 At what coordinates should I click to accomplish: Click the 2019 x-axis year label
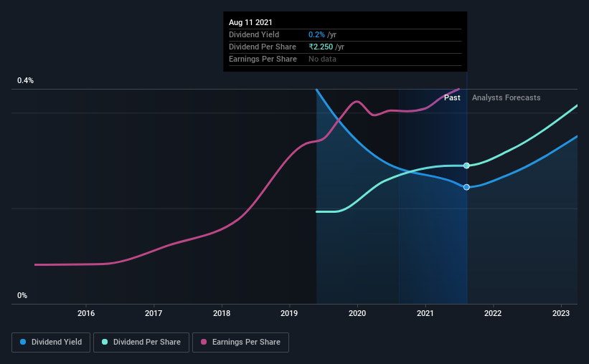pos(289,313)
